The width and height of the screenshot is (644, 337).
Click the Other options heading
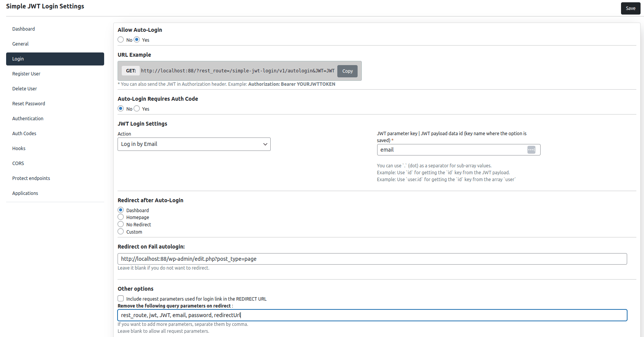coord(136,289)
